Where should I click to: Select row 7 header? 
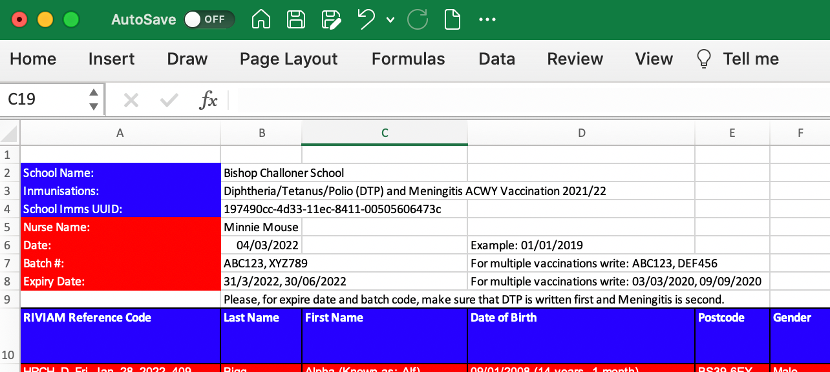(10, 263)
